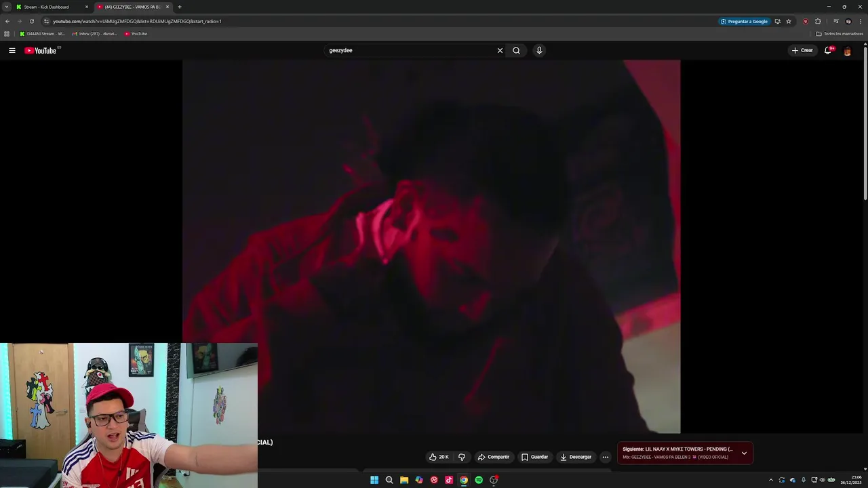The width and height of the screenshot is (868, 488).
Task: Open more actions ellipsis menu
Action: pyautogui.click(x=606, y=457)
